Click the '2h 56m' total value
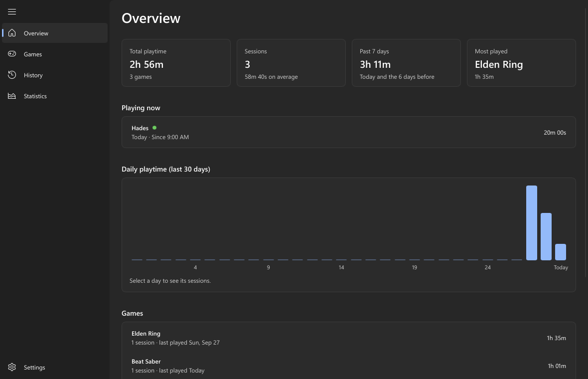The image size is (588, 379). [147, 64]
